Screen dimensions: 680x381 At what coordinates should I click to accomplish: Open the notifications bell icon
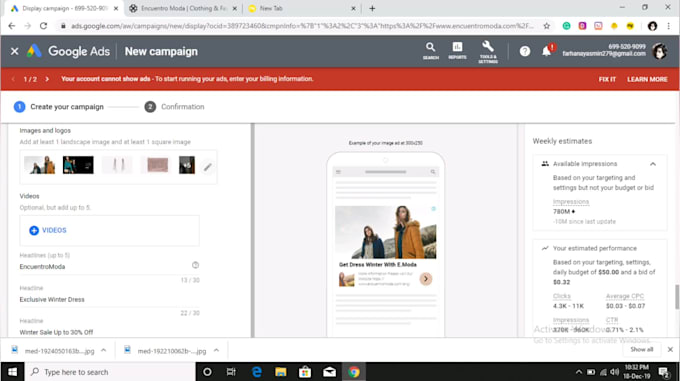[x=546, y=51]
